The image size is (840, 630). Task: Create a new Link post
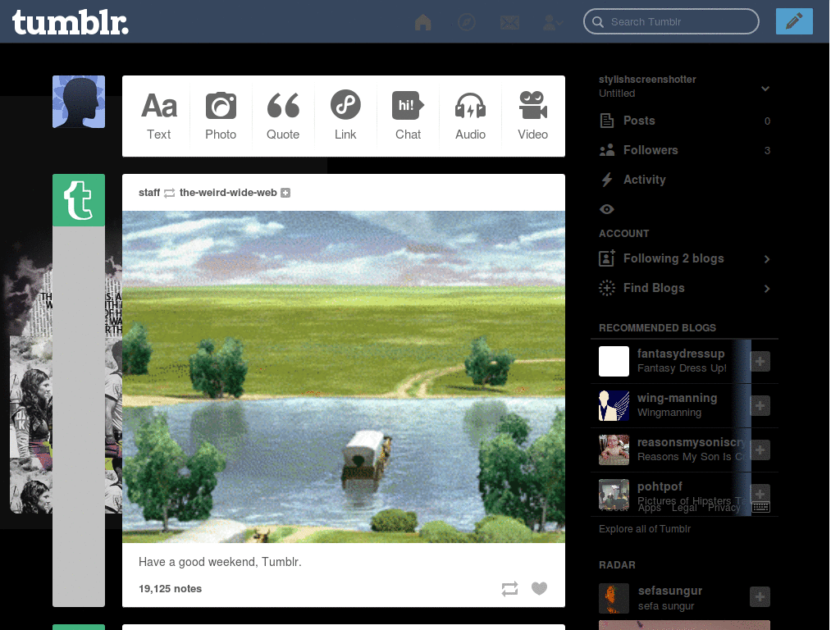(345, 116)
